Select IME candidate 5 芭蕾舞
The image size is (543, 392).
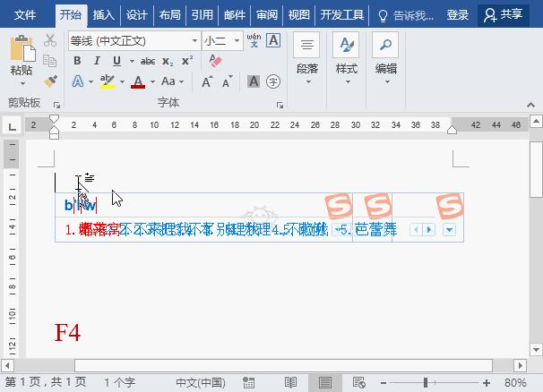coord(368,230)
